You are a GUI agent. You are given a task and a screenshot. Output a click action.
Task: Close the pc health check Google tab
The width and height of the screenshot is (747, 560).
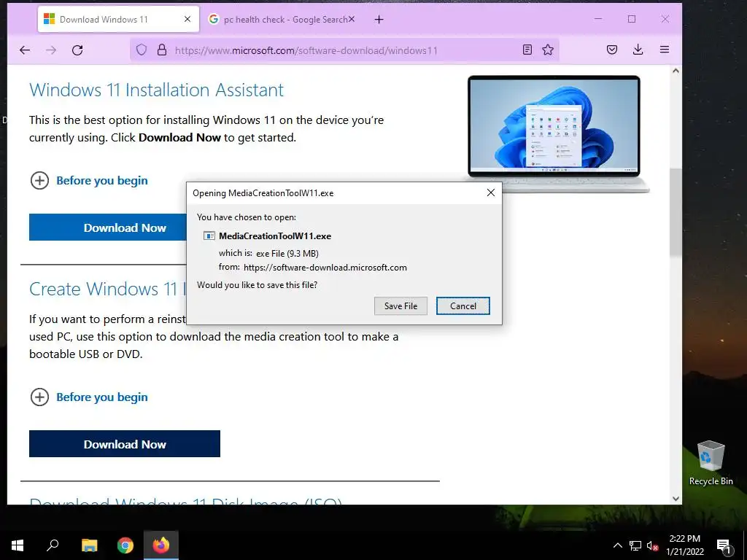[x=352, y=19]
